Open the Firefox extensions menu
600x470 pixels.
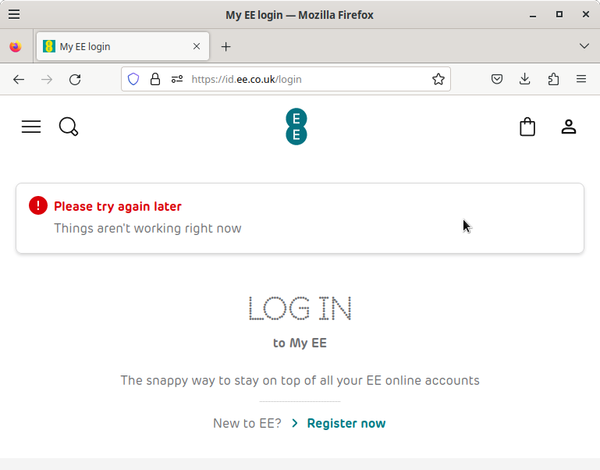point(553,79)
